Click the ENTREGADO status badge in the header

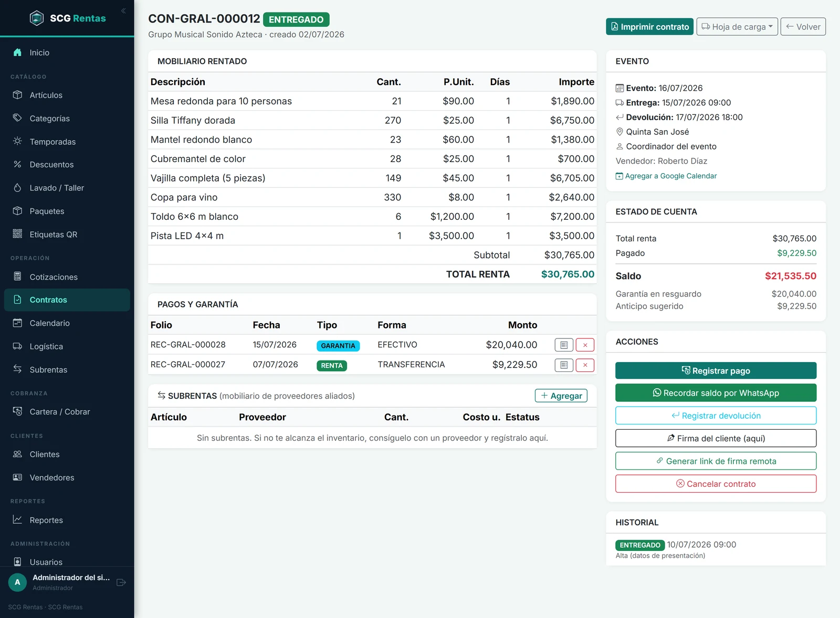click(x=296, y=19)
